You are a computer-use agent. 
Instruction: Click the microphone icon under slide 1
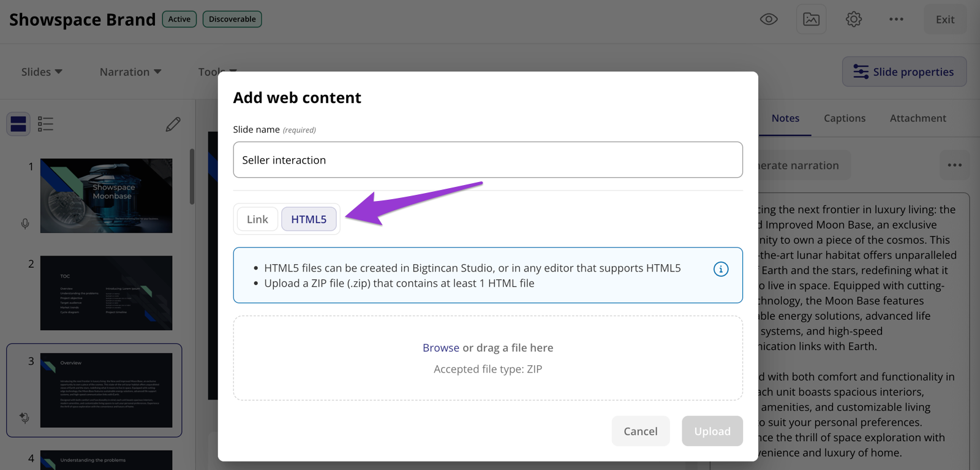coord(25,224)
